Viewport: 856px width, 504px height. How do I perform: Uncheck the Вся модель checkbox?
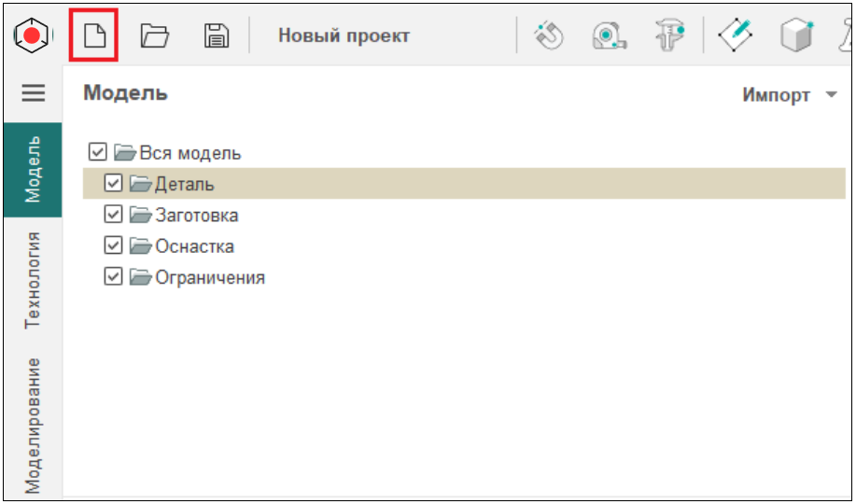point(97,152)
